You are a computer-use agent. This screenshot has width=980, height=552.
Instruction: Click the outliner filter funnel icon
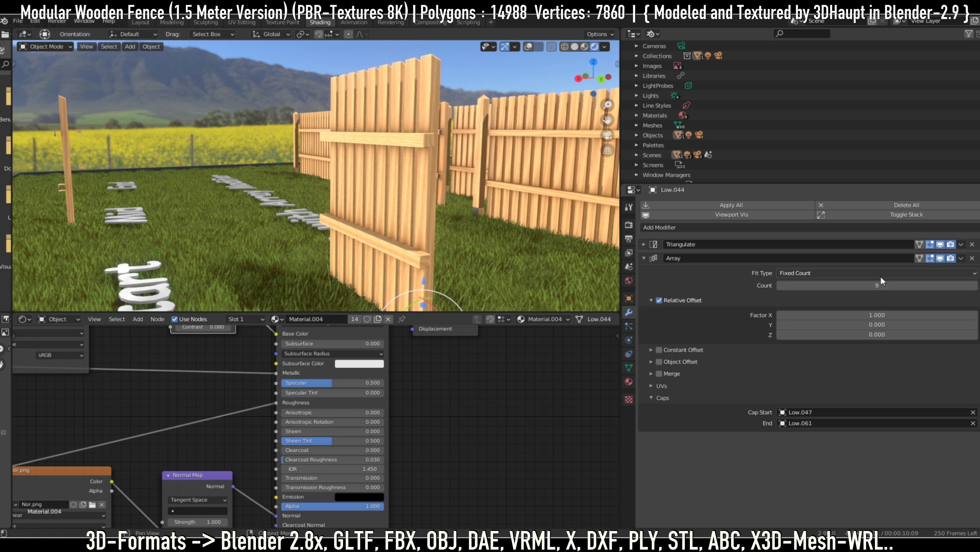[969, 34]
